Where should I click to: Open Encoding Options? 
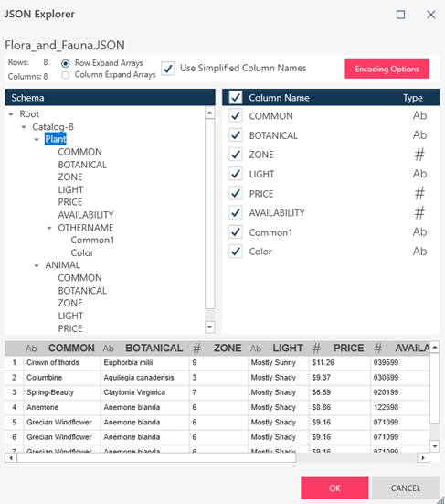point(387,69)
